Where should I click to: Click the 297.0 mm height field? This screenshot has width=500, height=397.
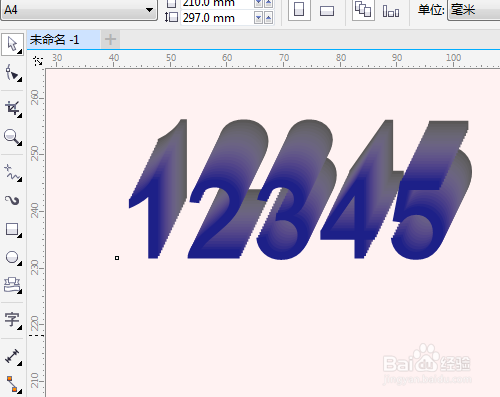217,18
